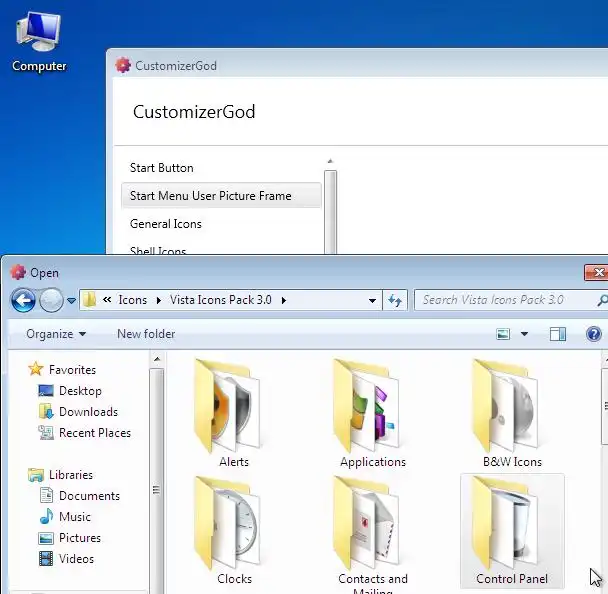The image size is (608, 594).
Task: Change view with the view icon button
Action: (x=503, y=334)
